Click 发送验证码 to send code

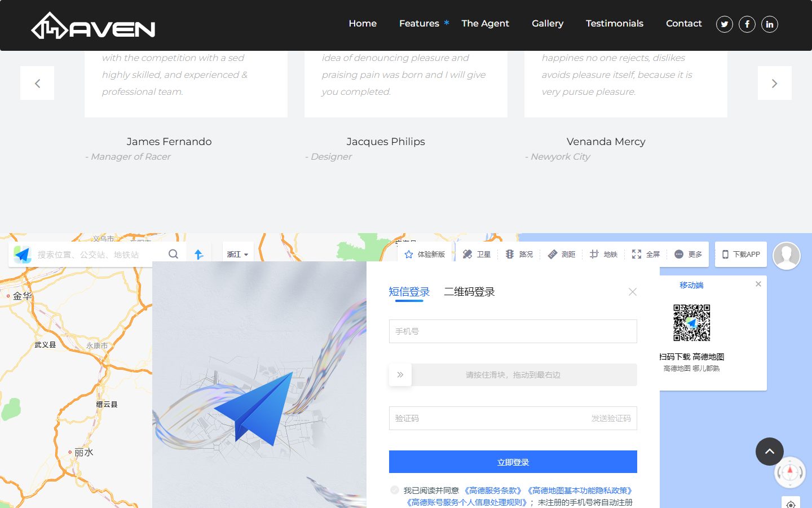point(611,418)
